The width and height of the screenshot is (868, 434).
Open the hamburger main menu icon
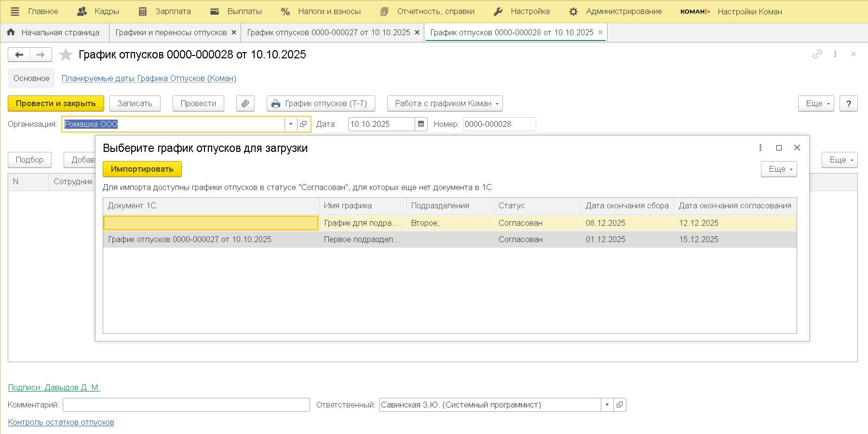pos(15,12)
